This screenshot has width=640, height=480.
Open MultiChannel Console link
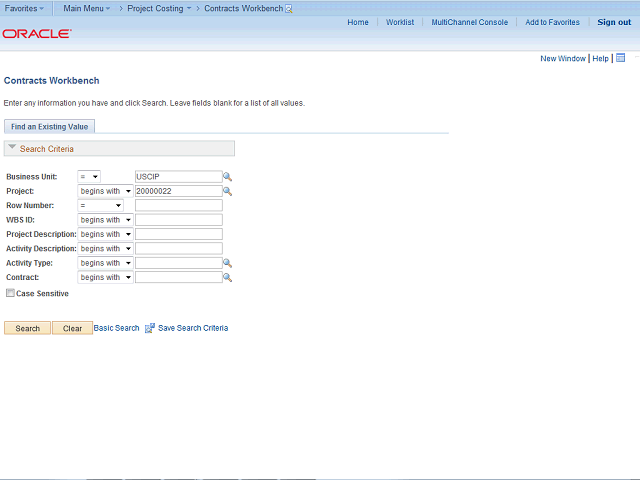coord(470,22)
